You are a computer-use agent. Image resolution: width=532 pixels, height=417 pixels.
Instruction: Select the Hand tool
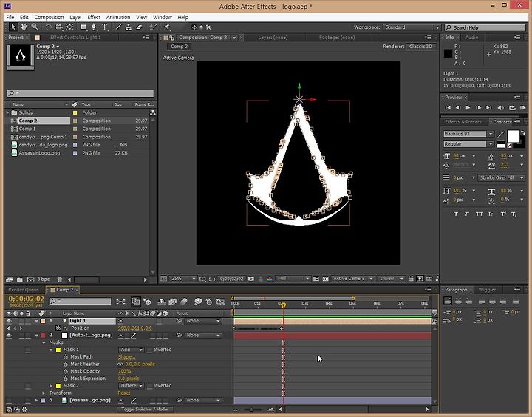(24, 27)
